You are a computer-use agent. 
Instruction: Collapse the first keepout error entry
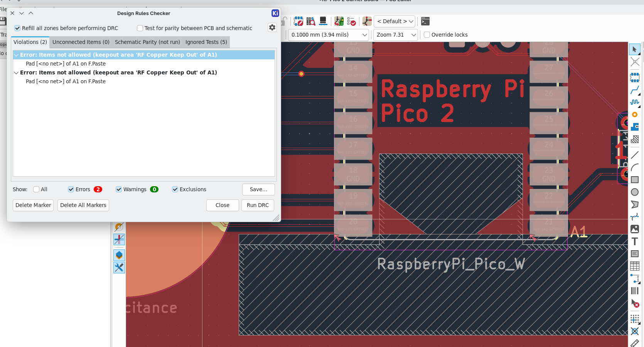[16, 55]
